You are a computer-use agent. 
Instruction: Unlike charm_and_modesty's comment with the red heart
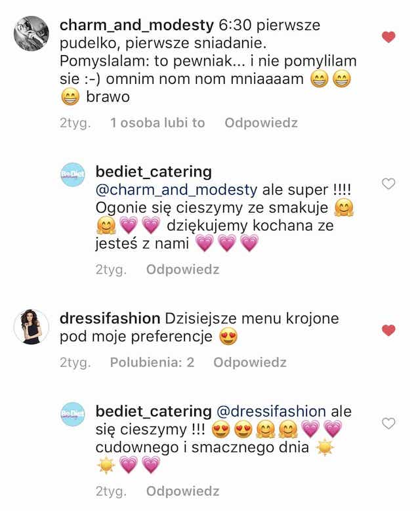pyautogui.click(x=388, y=37)
